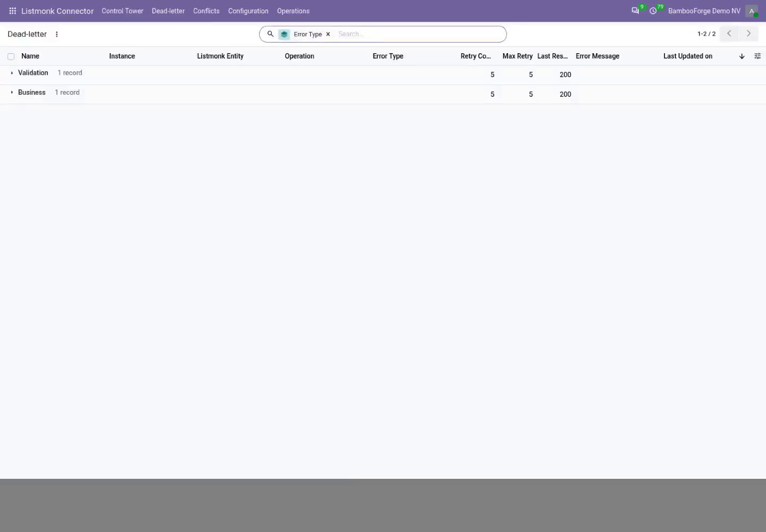Click "1 record" beside Business
This screenshot has height=532, width=766.
(67, 93)
